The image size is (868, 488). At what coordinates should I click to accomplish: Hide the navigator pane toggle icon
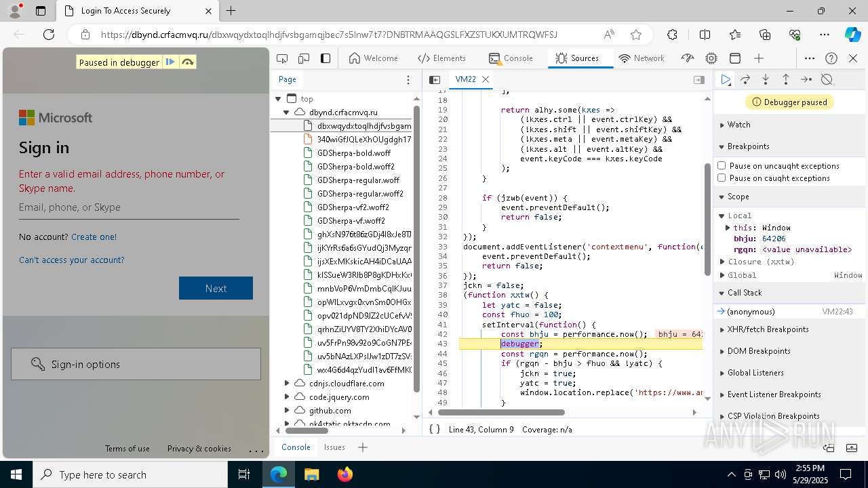click(435, 79)
